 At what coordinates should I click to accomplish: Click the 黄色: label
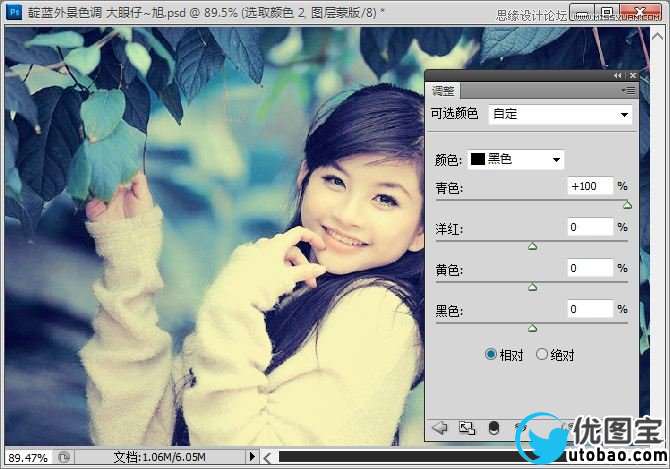(x=449, y=270)
